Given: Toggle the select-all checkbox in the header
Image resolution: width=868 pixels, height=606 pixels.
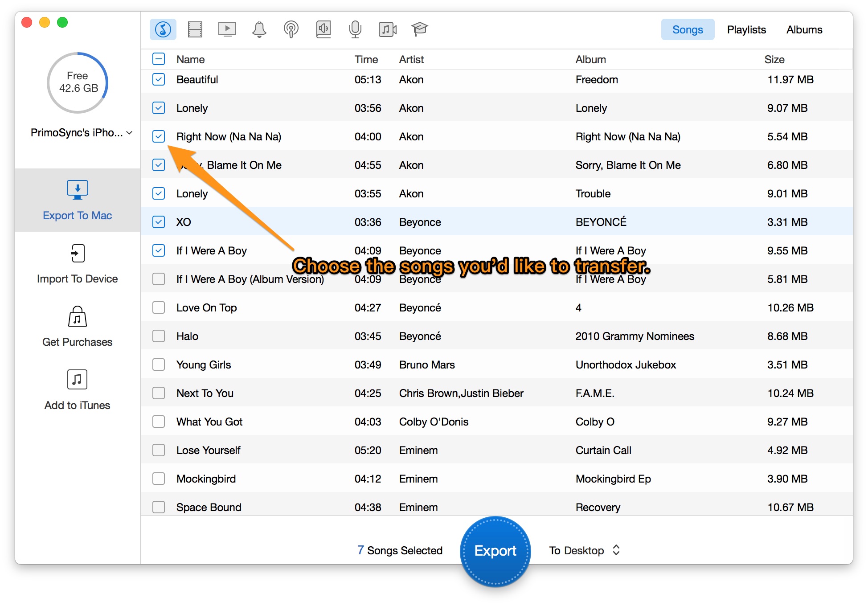Looking at the screenshot, I should coord(159,59).
